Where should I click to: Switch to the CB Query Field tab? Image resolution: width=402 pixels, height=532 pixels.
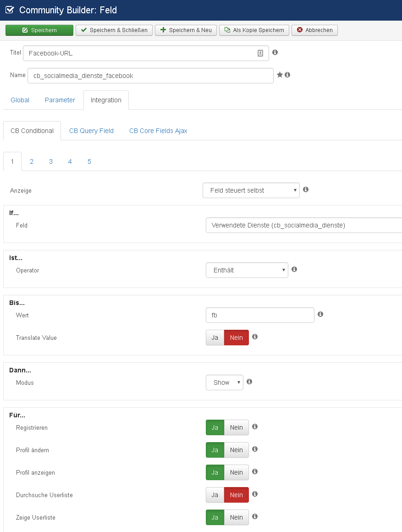(x=91, y=131)
